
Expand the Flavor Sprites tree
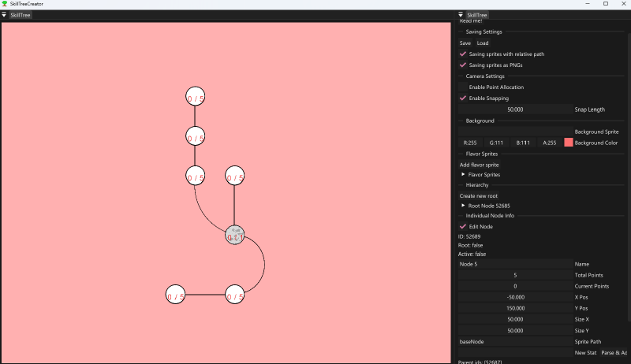pyautogui.click(x=463, y=174)
